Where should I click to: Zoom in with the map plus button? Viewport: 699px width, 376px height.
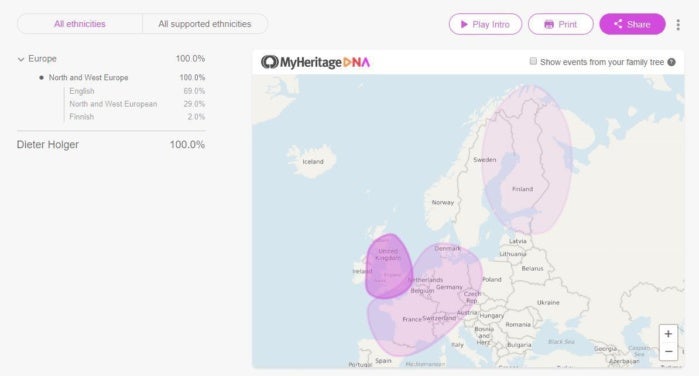pos(668,334)
